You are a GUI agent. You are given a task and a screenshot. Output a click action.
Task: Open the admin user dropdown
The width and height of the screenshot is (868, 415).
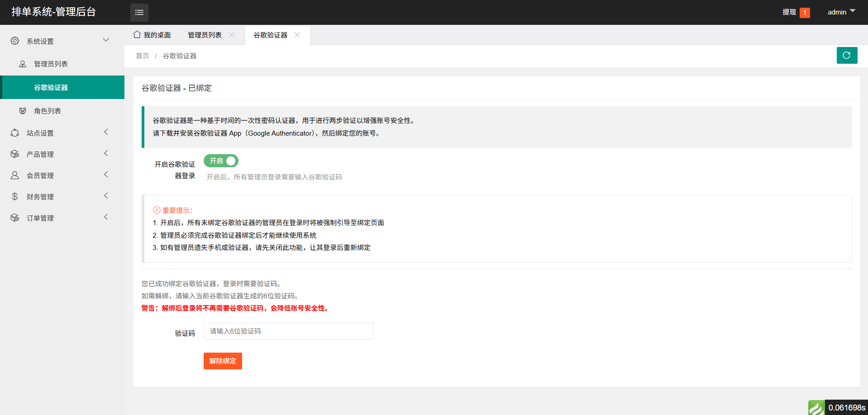pyautogui.click(x=841, y=12)
